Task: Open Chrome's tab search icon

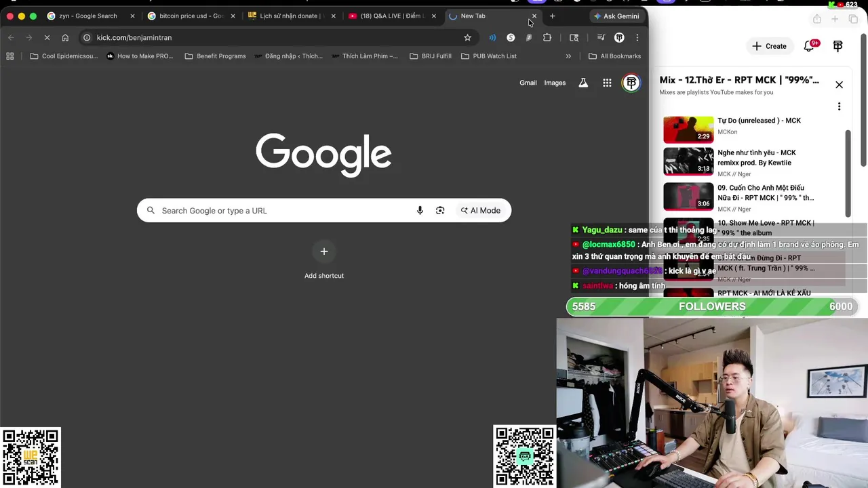Action: click(574, 37)
